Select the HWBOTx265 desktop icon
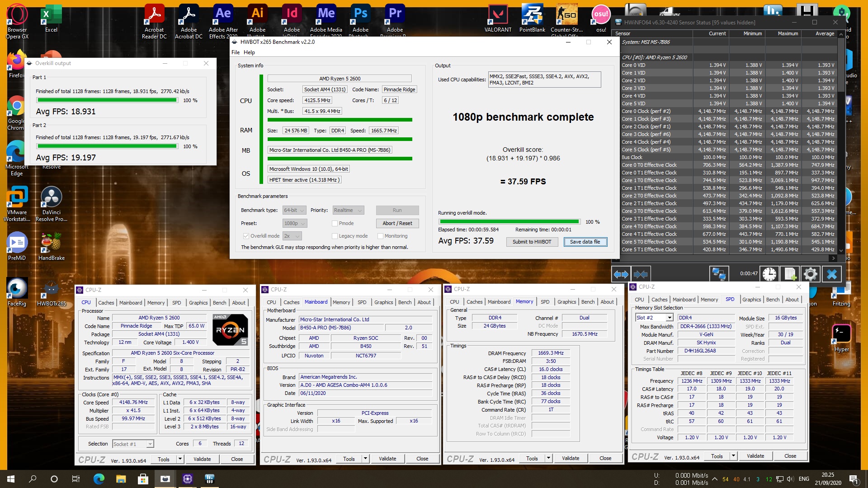This screenshot has height=488, width=868. [52, 292]
